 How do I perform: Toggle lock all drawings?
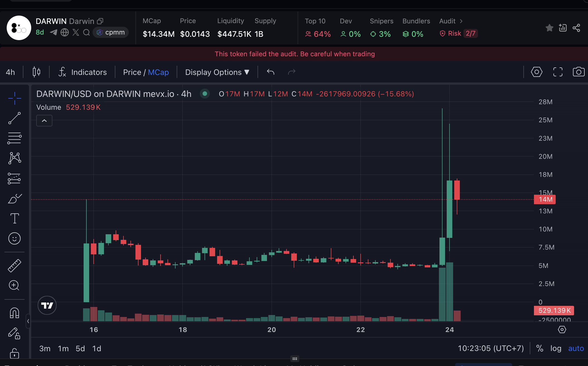point(14,353)
